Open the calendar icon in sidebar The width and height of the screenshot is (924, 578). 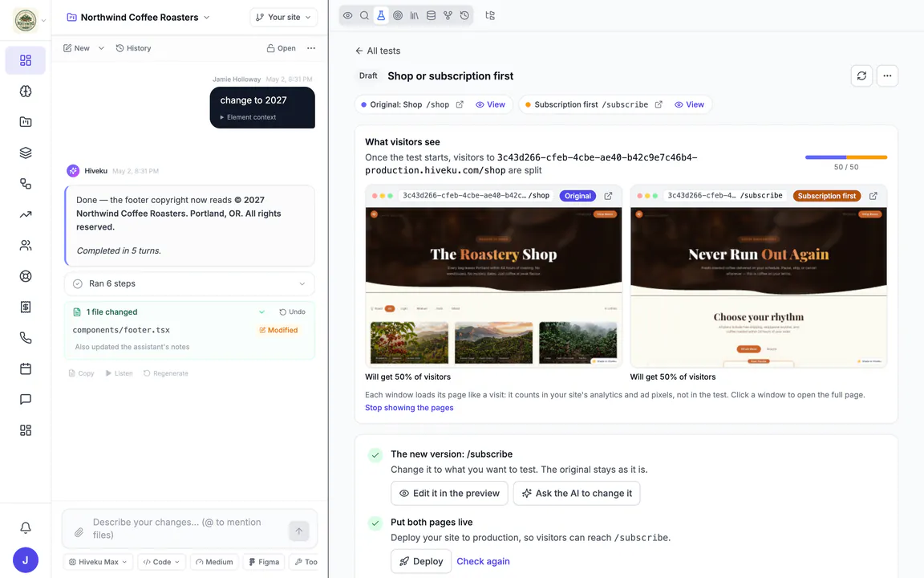pos(26,368)
